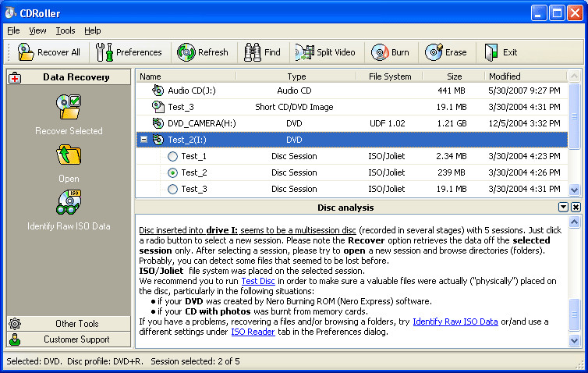588x373 pixels.
Task: Click the Disc analysis scroll-down arrow
Action: coord(574,340)
